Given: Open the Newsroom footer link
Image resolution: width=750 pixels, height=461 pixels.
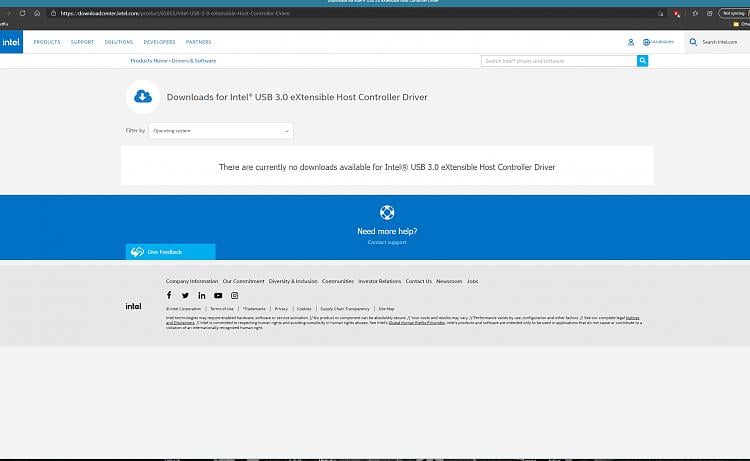Looking at the screenshot, I should click(449, 281).
